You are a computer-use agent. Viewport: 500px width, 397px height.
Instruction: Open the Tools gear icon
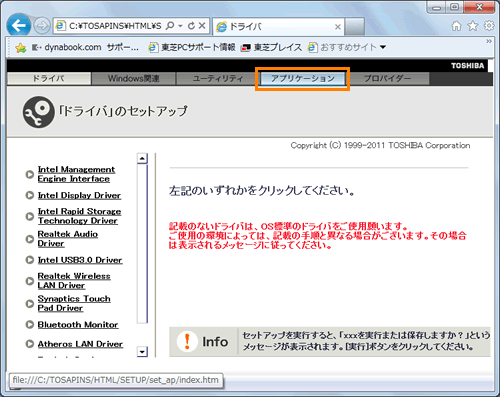(x=489, y=26)
